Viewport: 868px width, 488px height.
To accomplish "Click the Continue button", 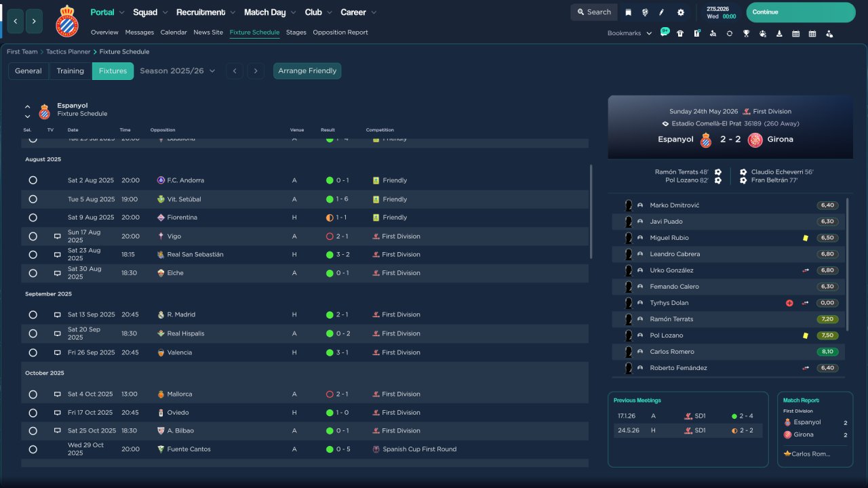I will tap(801, 12).
